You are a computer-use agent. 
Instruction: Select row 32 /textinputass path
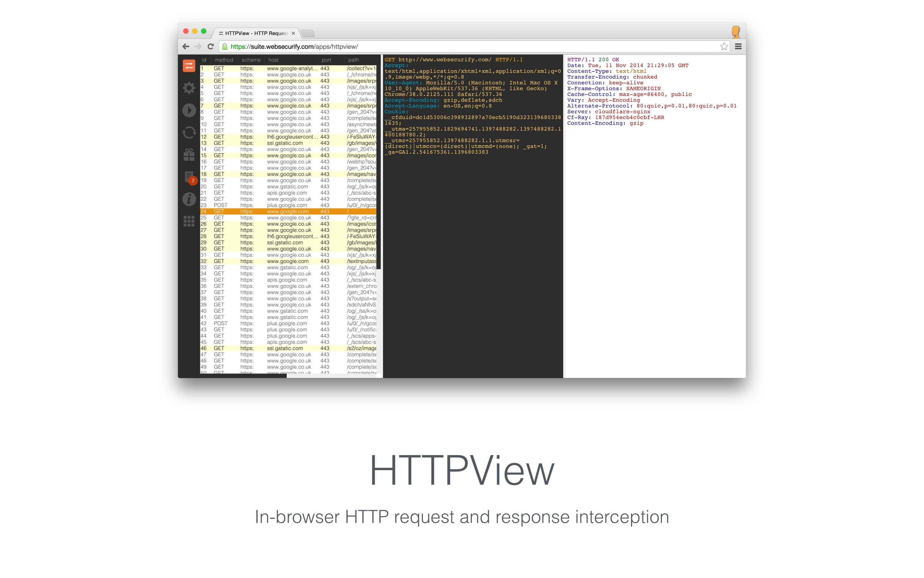click(288, 261)
